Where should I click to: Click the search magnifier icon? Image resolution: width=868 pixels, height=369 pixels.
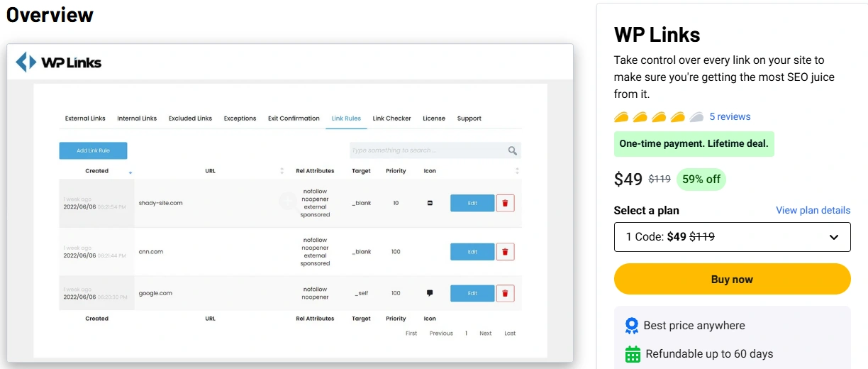click(512, 150)
